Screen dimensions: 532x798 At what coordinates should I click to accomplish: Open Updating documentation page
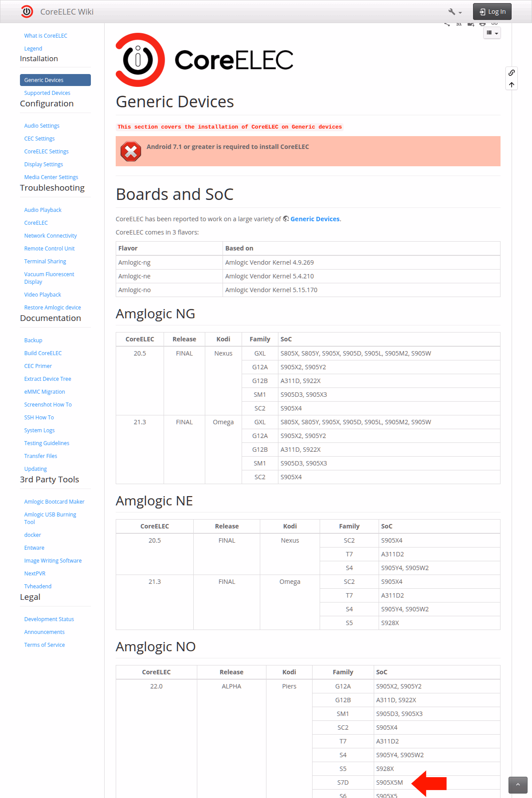click(35, 469)
